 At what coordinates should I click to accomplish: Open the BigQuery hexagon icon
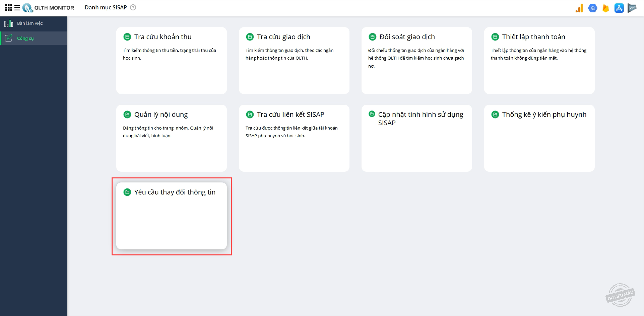[592, 8]
